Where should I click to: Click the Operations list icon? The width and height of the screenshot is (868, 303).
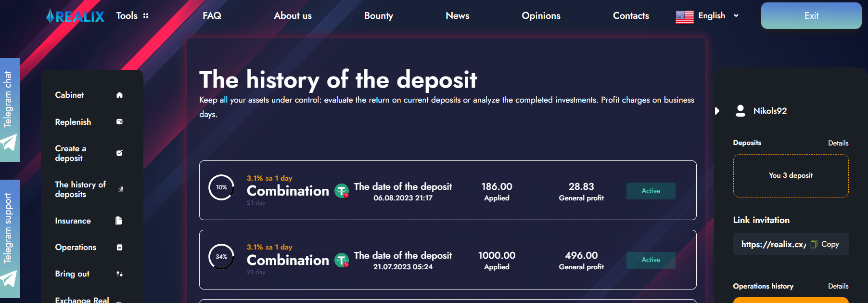click(120, 248)
